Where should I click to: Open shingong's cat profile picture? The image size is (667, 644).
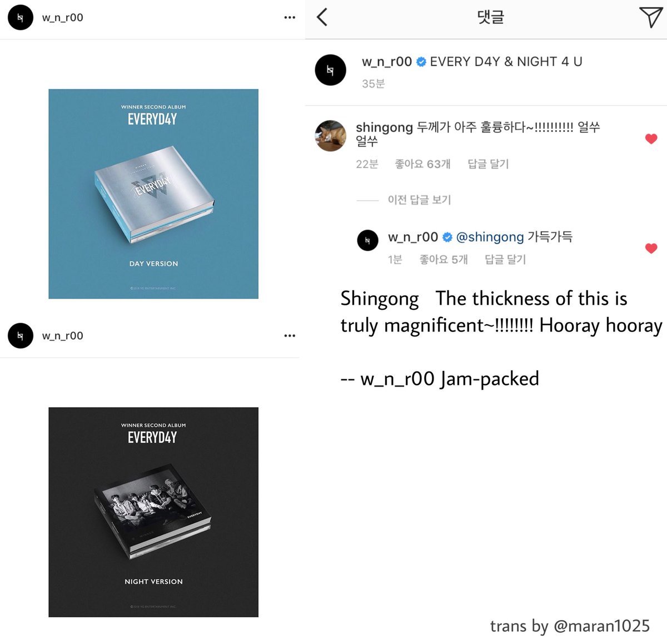(331, 135)
